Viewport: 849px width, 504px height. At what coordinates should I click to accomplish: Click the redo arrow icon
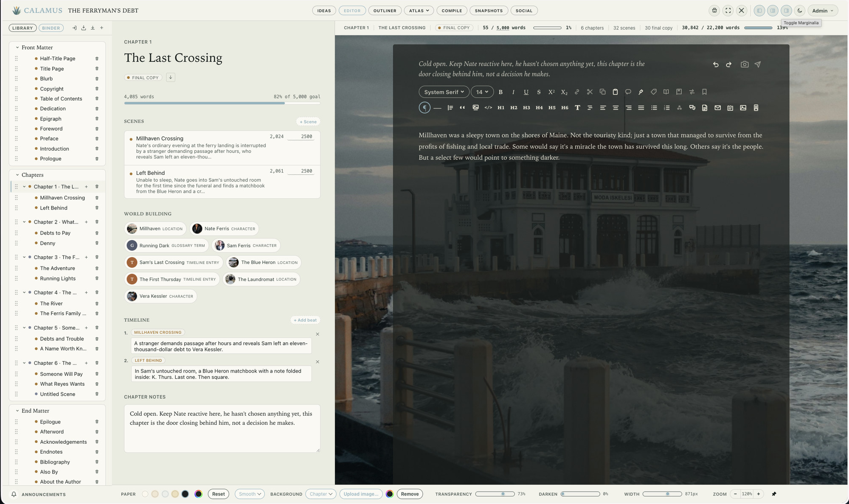pos(728,64)
